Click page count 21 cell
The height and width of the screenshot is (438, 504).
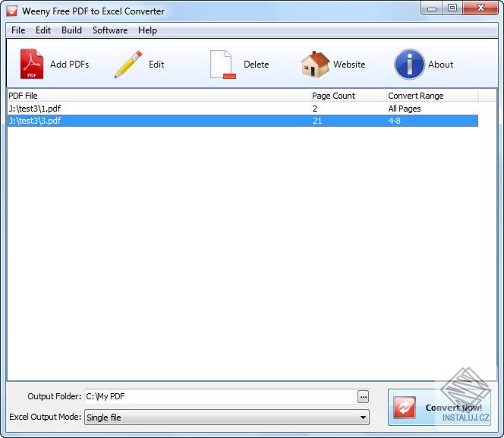click(317, 121)
